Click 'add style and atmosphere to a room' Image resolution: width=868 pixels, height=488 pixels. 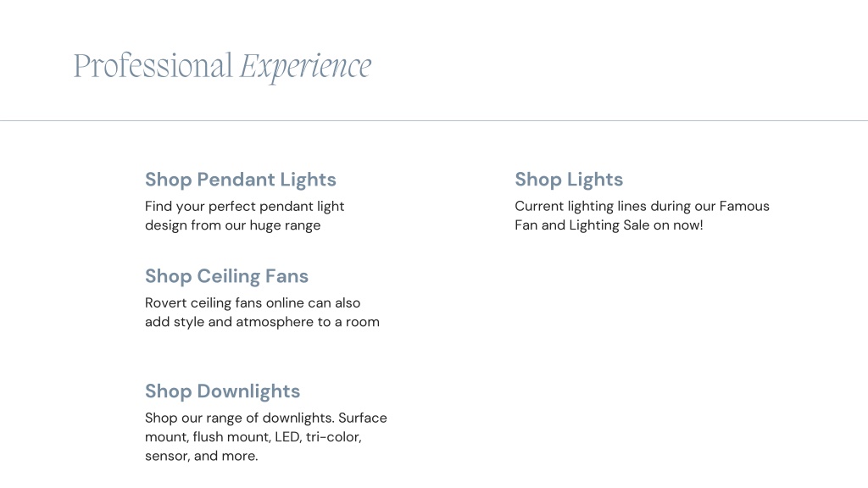click(x=263, y=322)
